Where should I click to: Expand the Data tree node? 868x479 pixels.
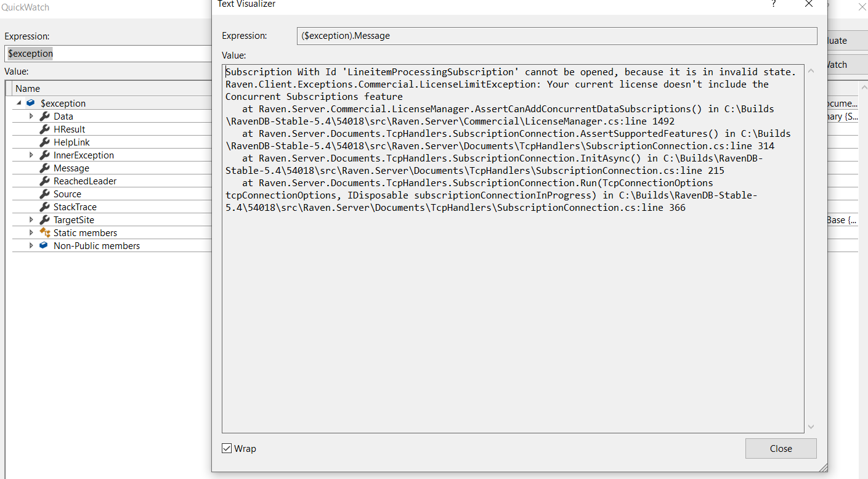(x=31, y=116)
